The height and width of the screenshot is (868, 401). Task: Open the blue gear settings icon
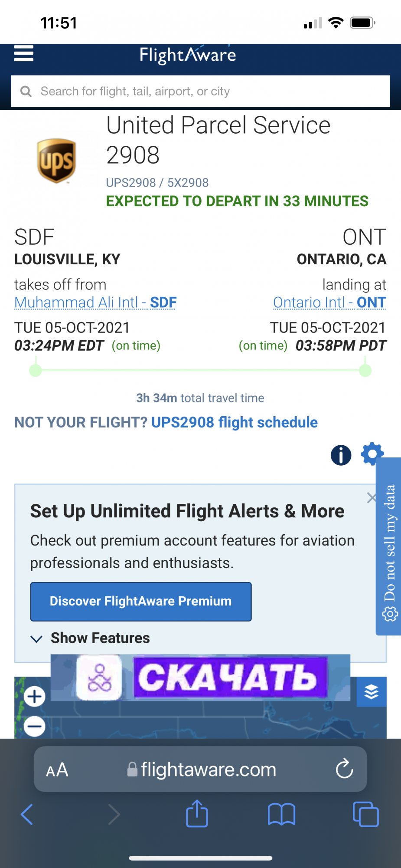click(372, 453)
